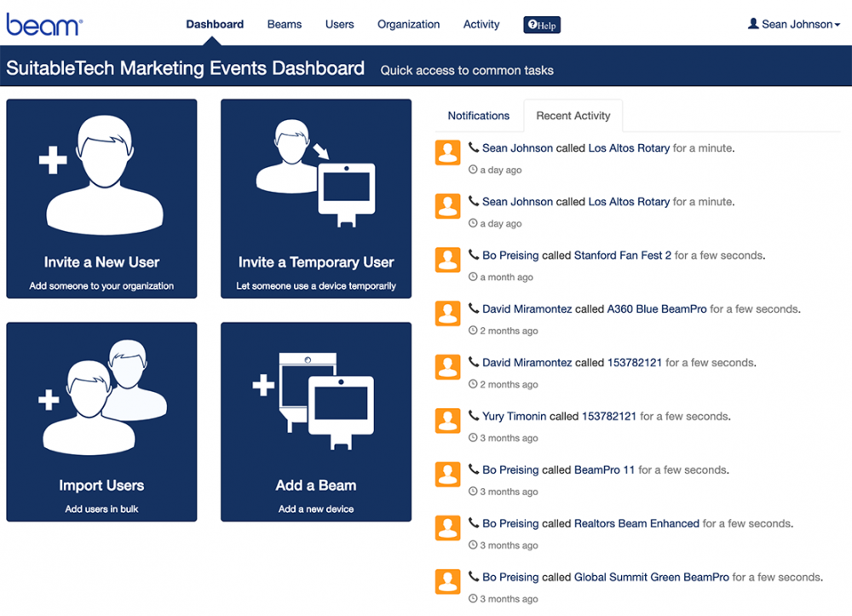Open the Organization menu item
The height and width of the screenshot is (616, 852).
408,25
